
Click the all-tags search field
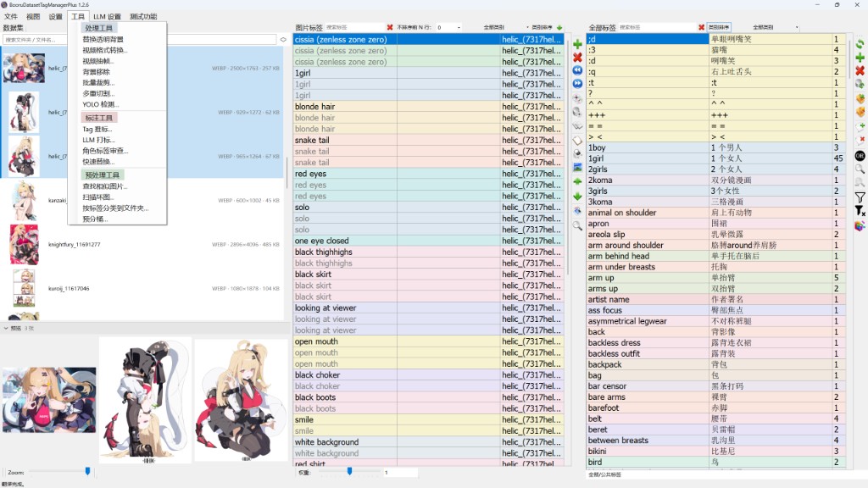coord(657,27)
